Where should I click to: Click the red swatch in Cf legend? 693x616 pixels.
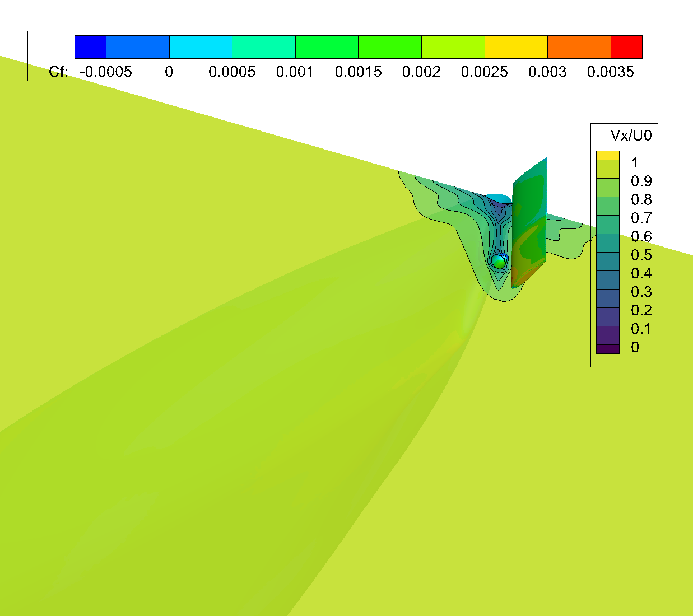tap(626, 47)
